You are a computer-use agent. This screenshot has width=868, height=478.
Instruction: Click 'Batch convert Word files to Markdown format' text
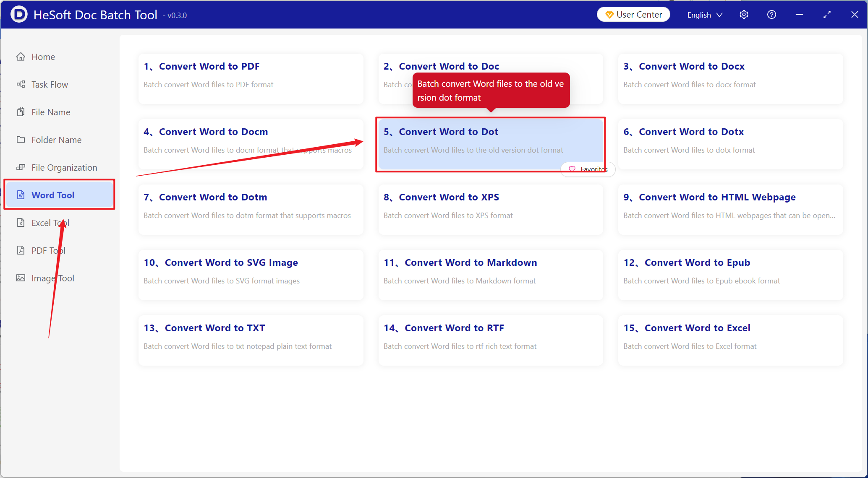460,281
